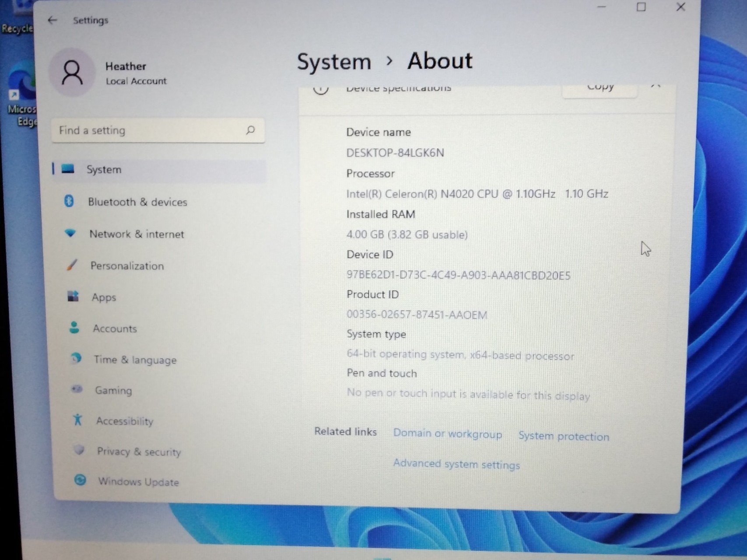This screenshot has width=747, height=560.
Task: Click the Product ID 00356-02657-87451-AAOEM
Action: click(417, 315)
